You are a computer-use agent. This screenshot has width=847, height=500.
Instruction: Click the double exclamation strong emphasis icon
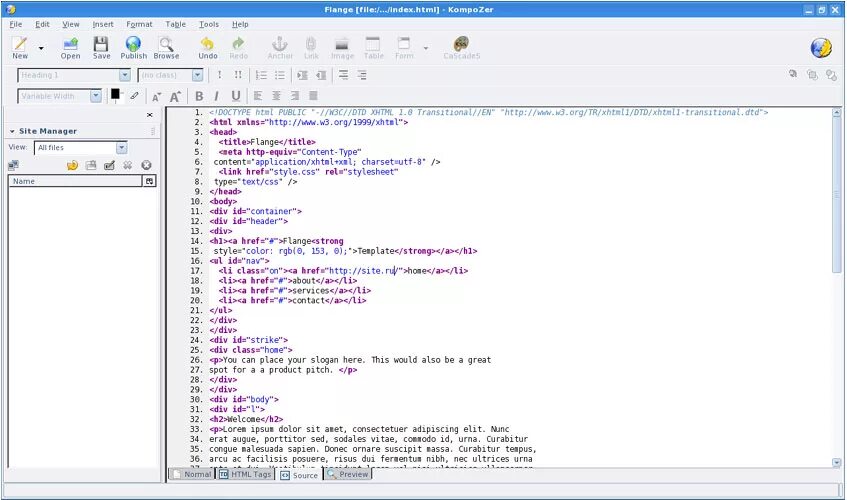tap(238, 75)
